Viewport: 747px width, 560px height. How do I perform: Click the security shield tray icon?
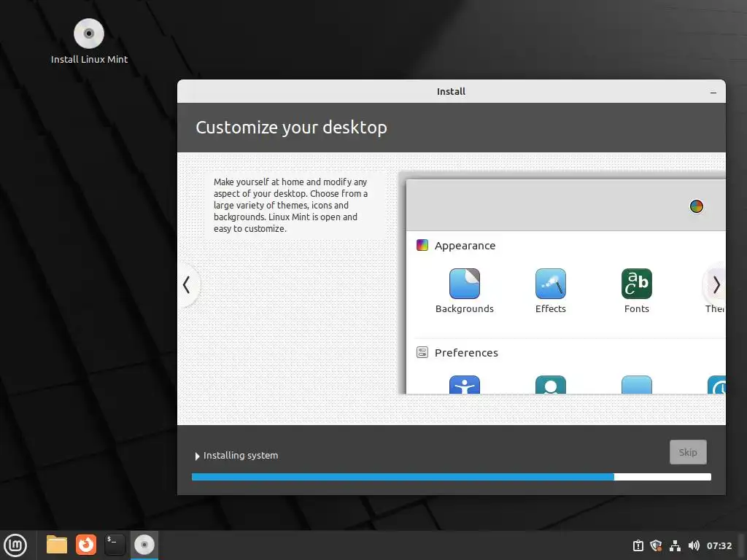(x=656, y=545)
